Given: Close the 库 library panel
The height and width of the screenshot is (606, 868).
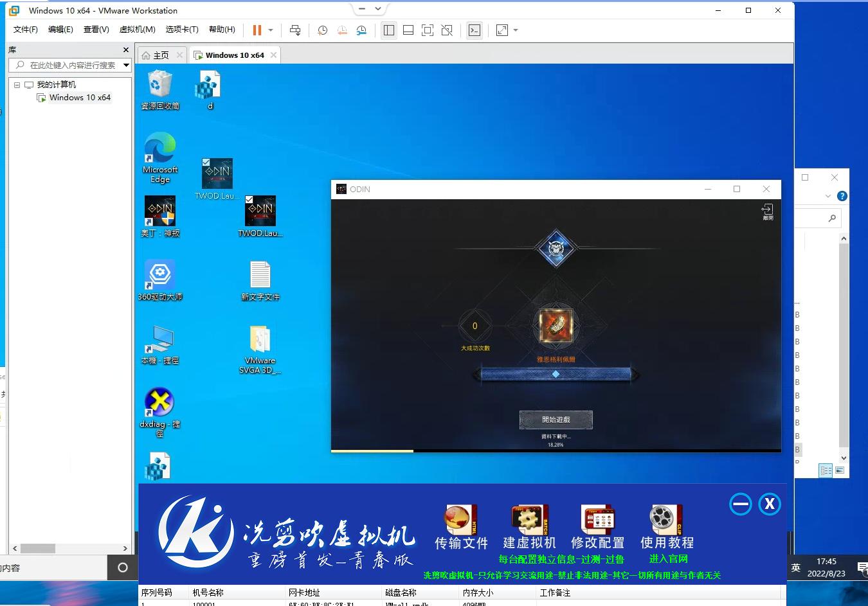Looking at the screenshot, I should click(126, 49).
